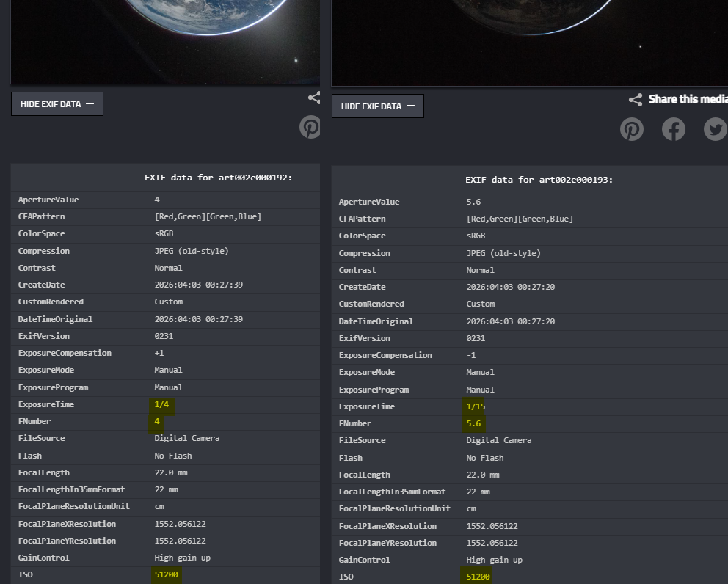Share right image on Facebook
728x584 pixels.
coord(674,129)
